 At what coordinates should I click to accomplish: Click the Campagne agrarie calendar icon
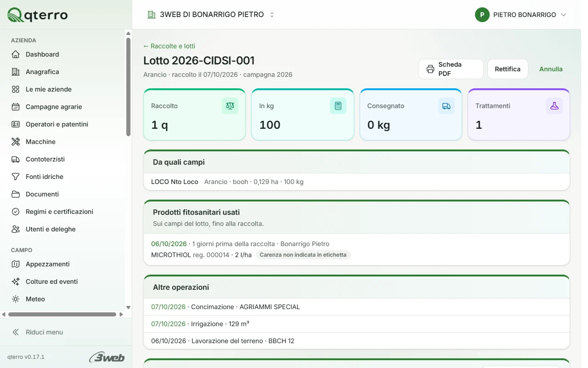[x=16, y=107]
